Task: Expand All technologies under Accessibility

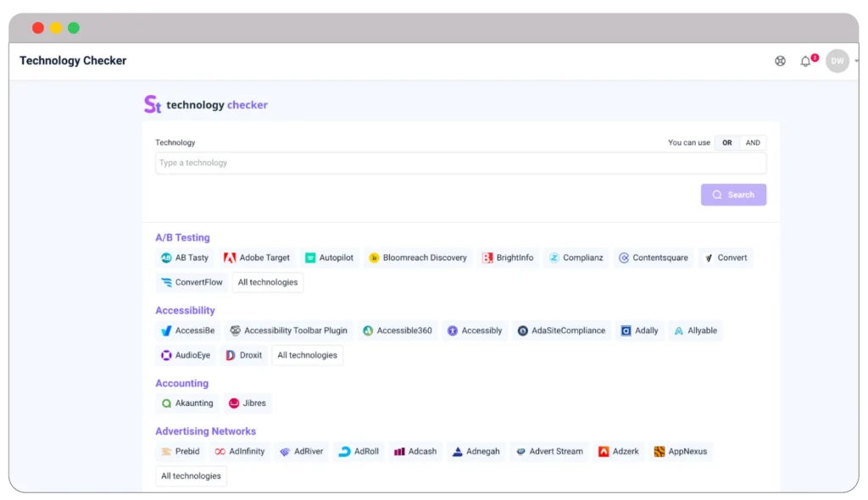Action: pyautogui.click(x=307, y=355)
